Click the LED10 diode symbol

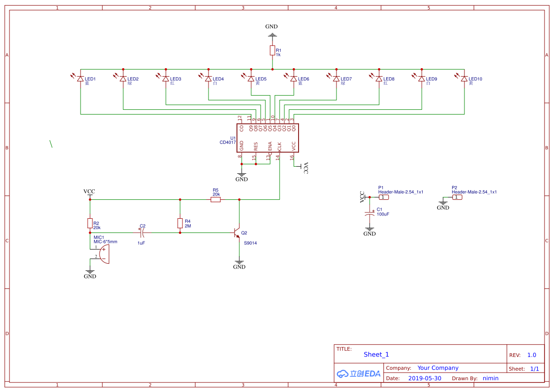tap(464, 79)
